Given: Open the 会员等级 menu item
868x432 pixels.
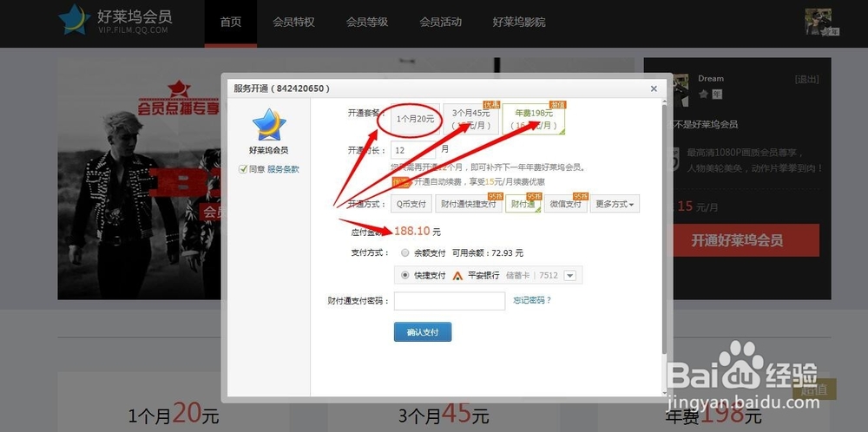Looking at the screenshot, I should click(367, 23).
